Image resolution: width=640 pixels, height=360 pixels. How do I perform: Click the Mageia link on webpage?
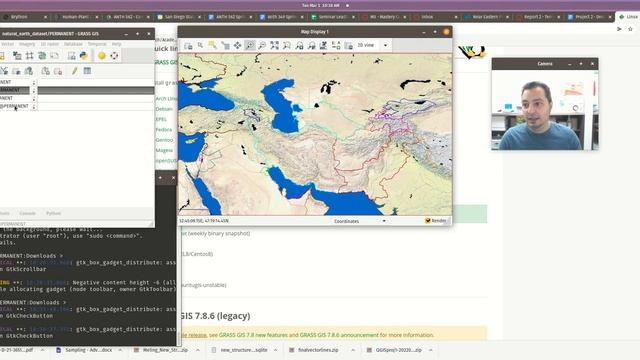point(164,150)
